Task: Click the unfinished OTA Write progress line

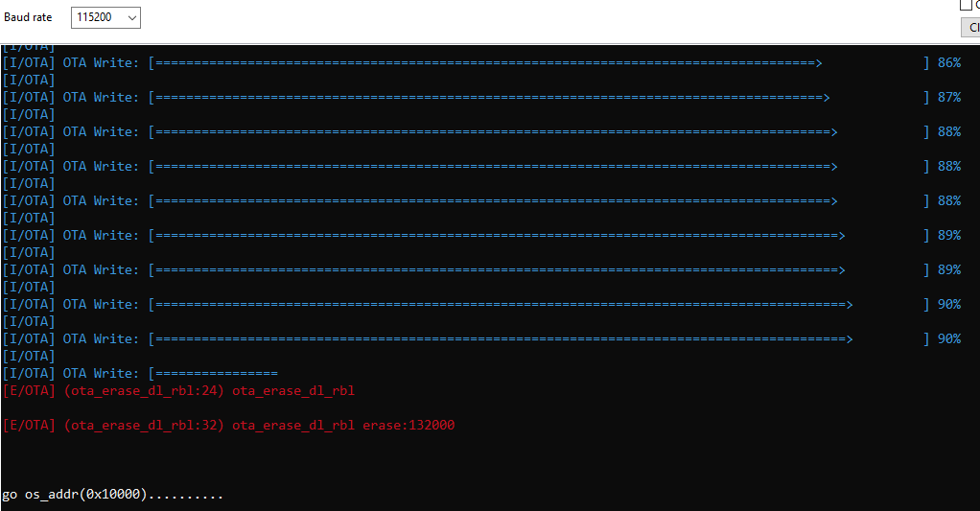Action: (140, 374)
